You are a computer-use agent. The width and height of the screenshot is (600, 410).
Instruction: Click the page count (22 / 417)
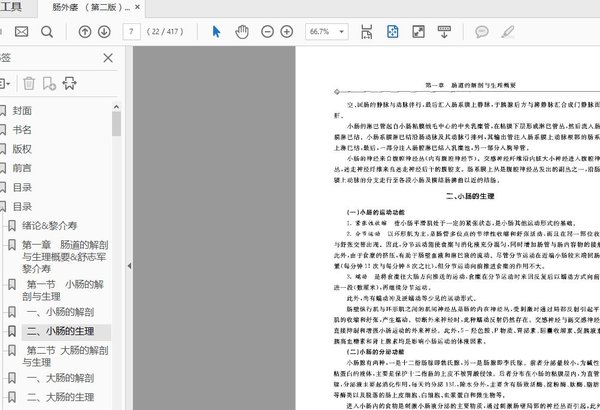[165, 32]
